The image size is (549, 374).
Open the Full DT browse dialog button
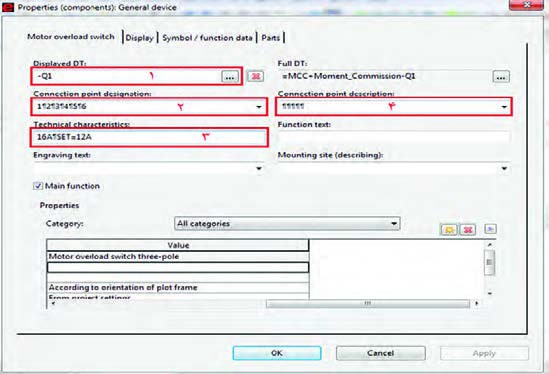[x=501, y=77]
